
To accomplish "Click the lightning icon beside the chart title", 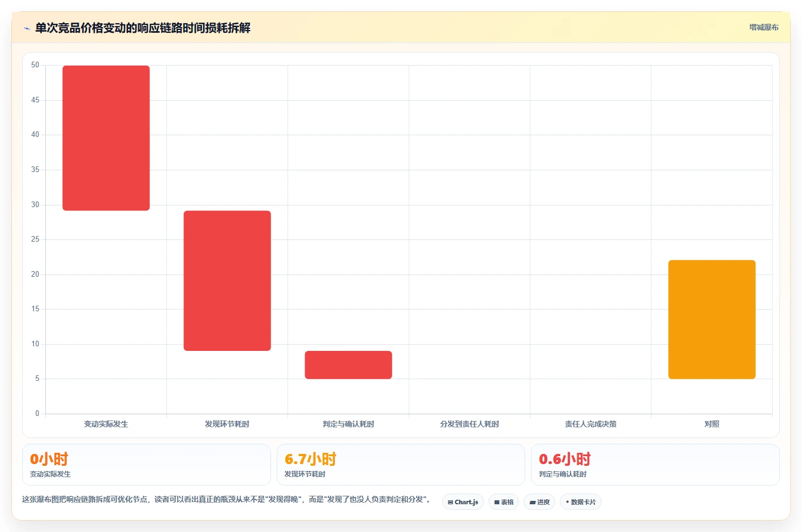I will [x=27, y=28].
